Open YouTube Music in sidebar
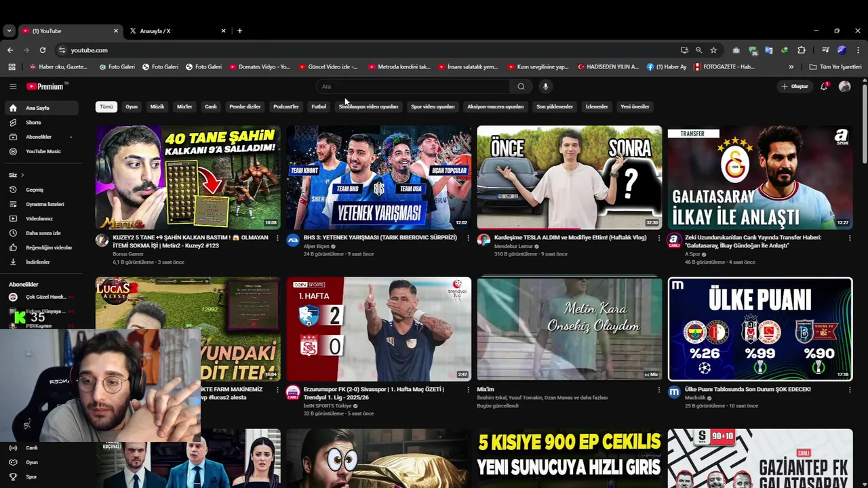This screenshot has height=488, width=868. pos(42,151)
